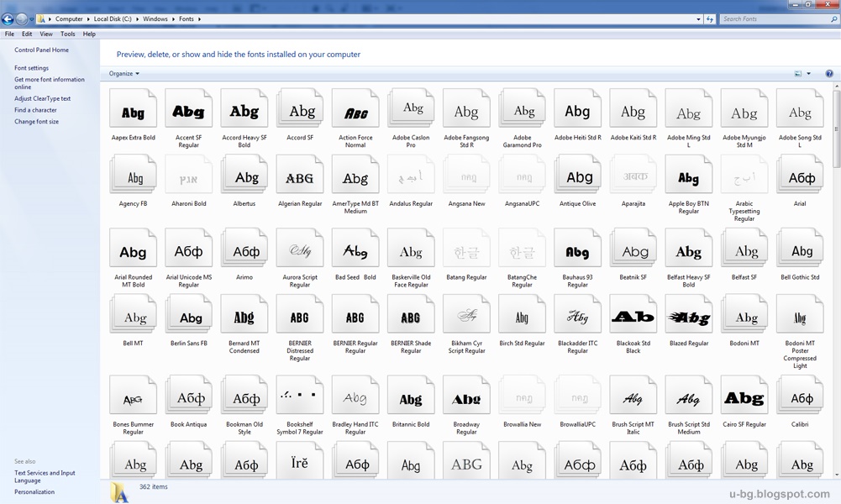Viewport: 841px width, 504px height.
Task: Expand the arrow after Fonts breadcrumb
Action: tap(199, 18)
